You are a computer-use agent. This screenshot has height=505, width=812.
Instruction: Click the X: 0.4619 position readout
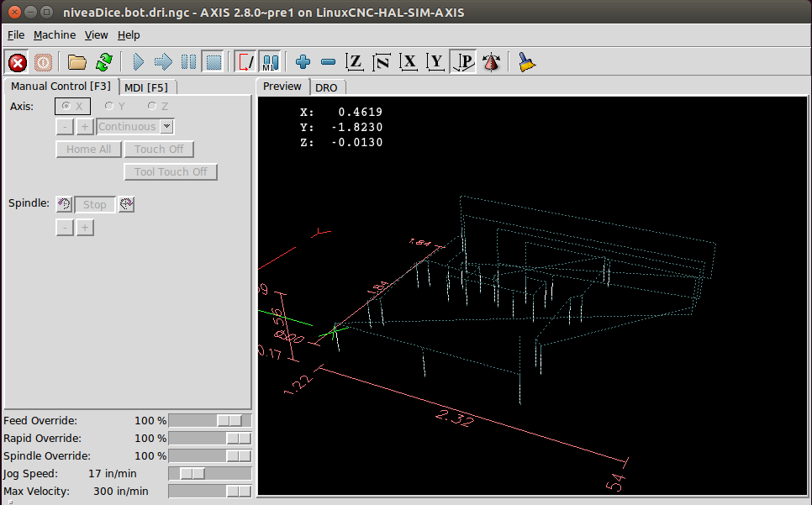click(x=341, y=112)
